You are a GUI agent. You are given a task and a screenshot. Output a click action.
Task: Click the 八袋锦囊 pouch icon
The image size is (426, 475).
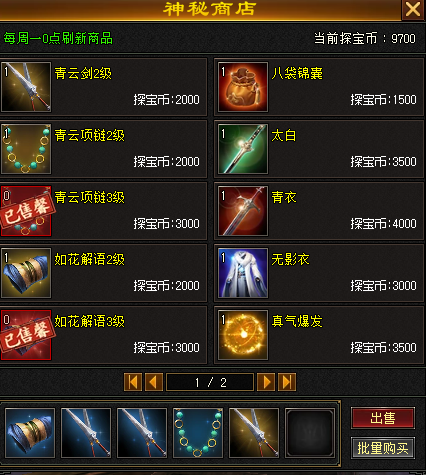(x=243, y=87)
